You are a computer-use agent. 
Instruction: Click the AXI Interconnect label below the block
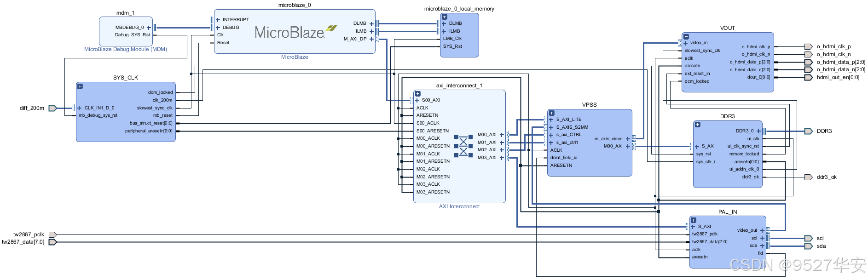click(459, 206)
